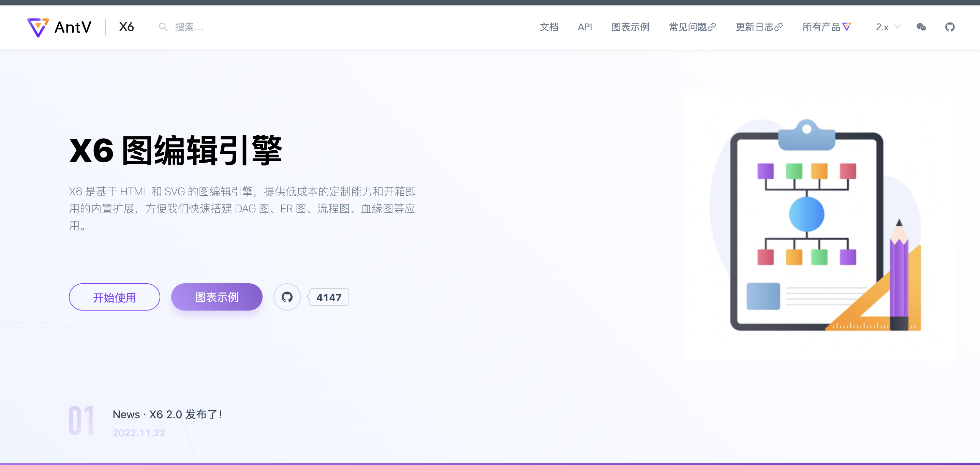
Task: Expand the 所有产品 products menu
Action: click(x=826, y=27)
